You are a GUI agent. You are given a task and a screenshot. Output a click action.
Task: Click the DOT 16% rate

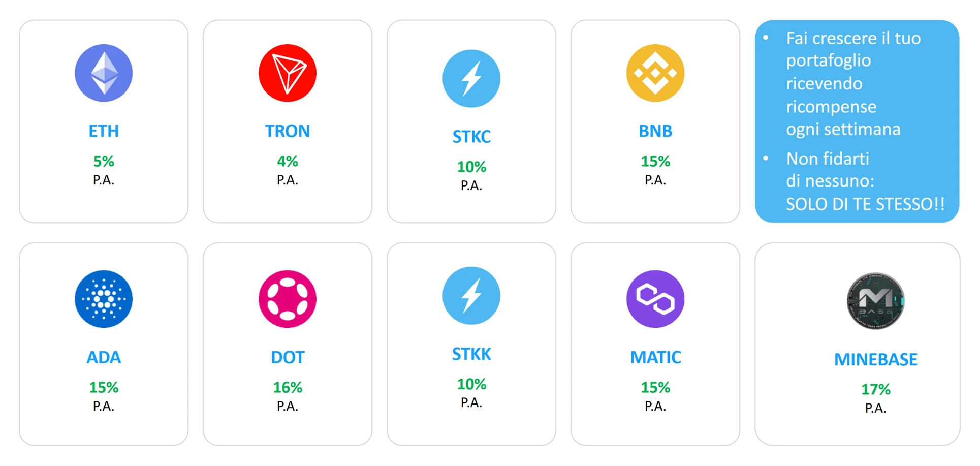(x=288, y=388)
